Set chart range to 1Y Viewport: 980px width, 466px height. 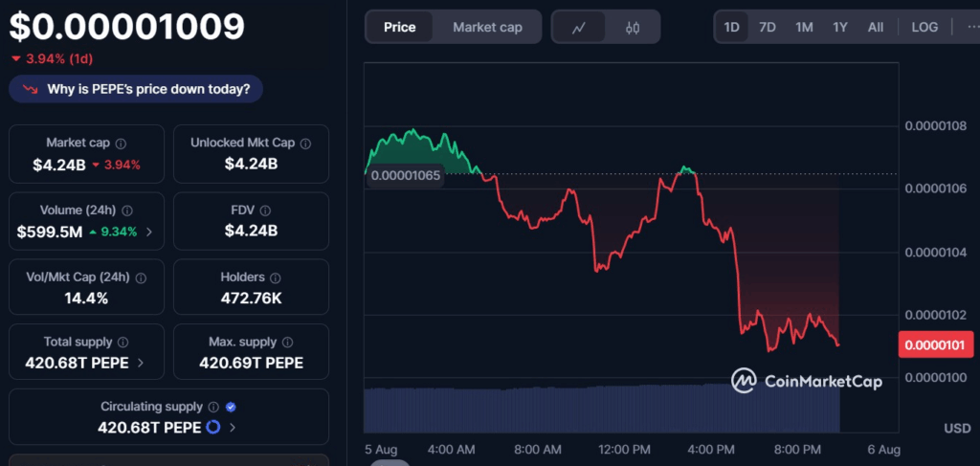[x=840, y=27]
